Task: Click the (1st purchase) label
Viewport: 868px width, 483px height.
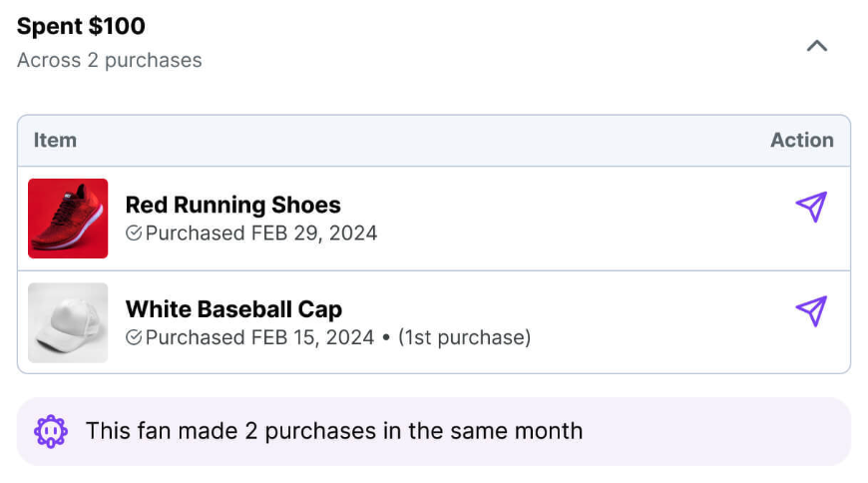Action: pos(464,337)
